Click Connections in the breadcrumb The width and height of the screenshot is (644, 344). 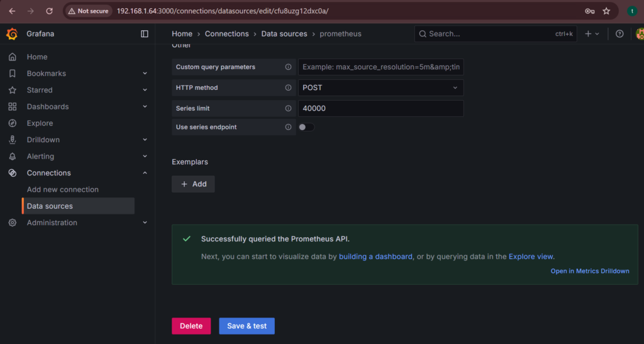(x=226, y=34)
